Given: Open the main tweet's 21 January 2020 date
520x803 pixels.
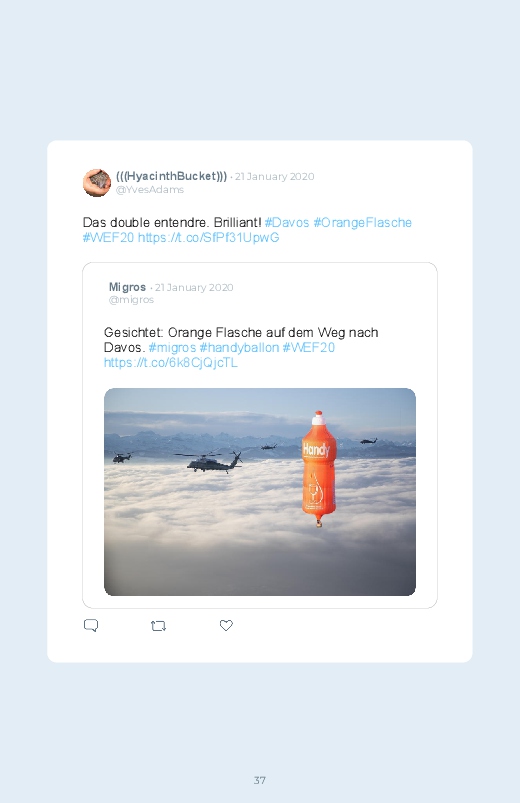Looking at the screenshot, I should pyautogui.click(x=275, y=177).
